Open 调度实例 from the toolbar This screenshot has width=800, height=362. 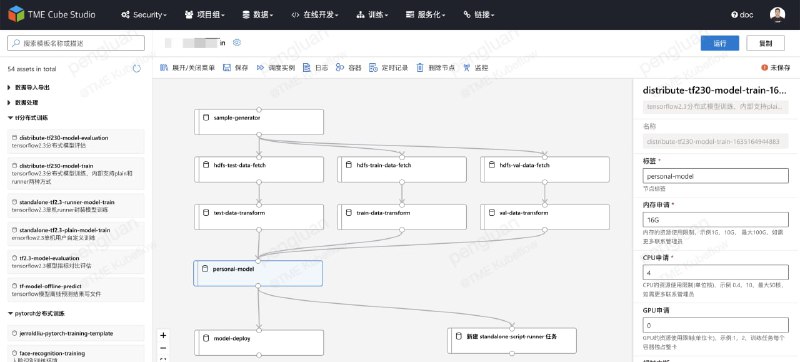pos(276,68)
